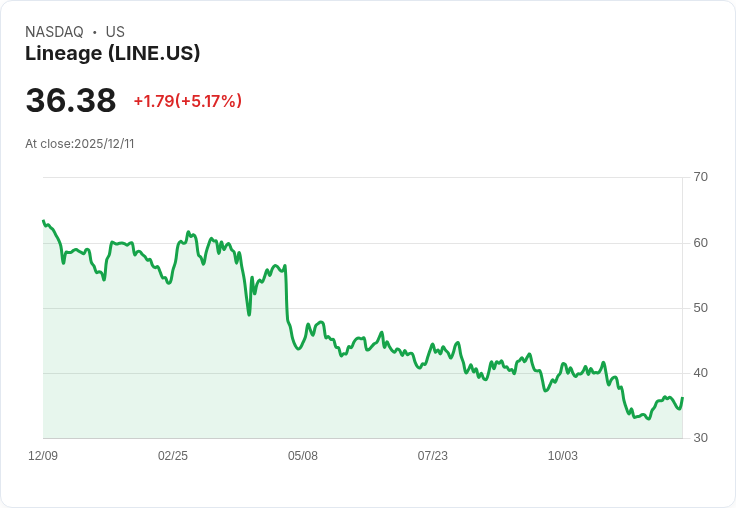Select the 05/08 date on the x-axis
Image resolution: width=736 pixels, height=508 pixels.
point(303,456)
